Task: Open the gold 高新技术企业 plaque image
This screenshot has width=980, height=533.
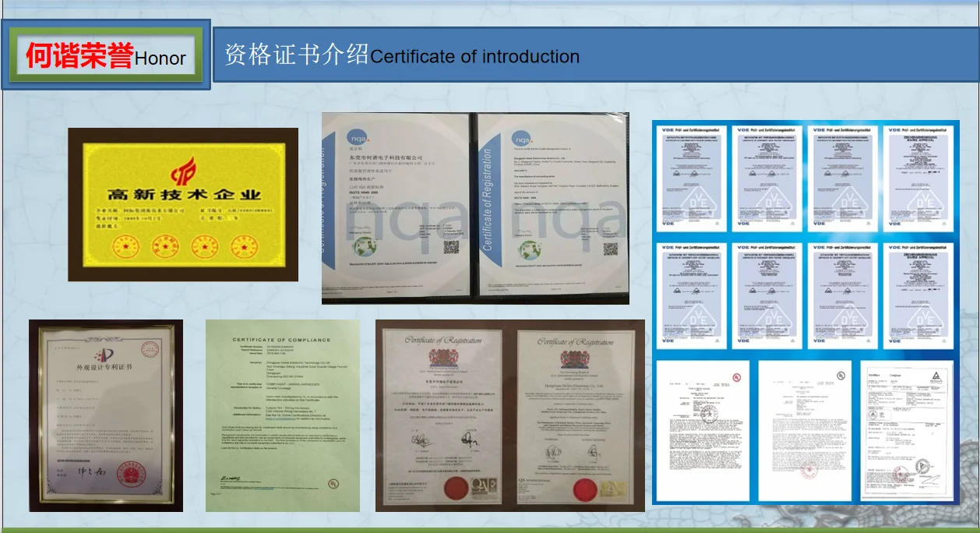Action: (x=183, y=204)
